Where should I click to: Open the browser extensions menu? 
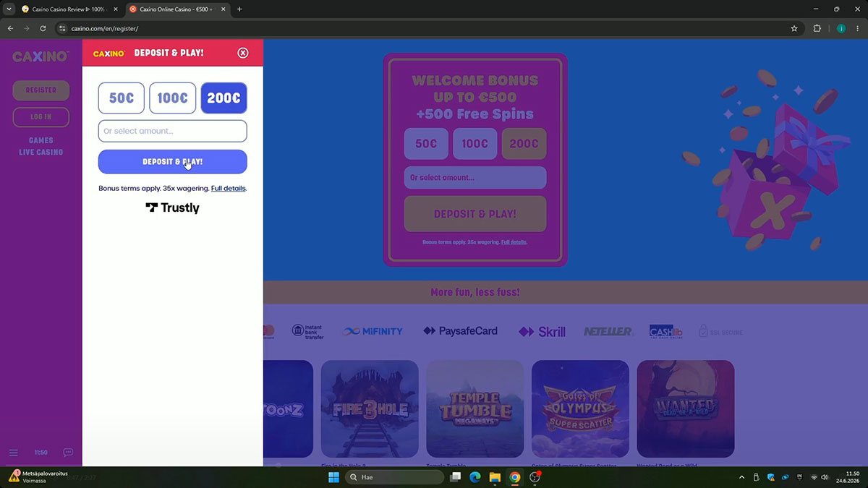tap(817, 28)
